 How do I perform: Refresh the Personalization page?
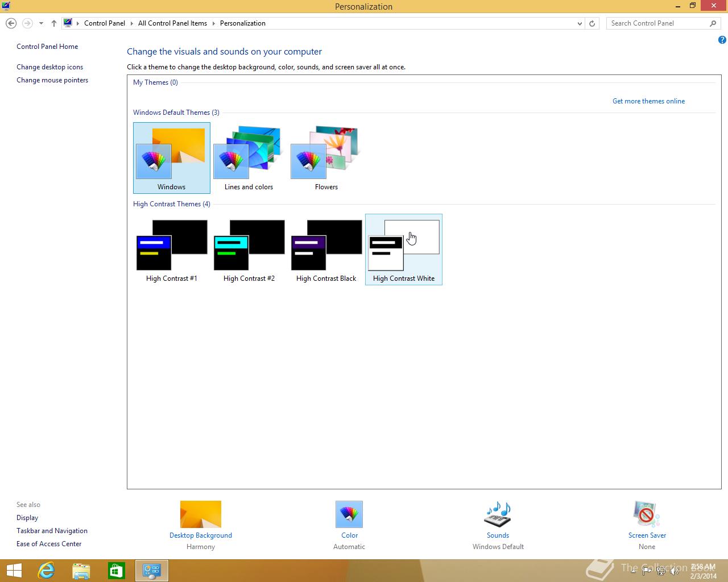592,23
